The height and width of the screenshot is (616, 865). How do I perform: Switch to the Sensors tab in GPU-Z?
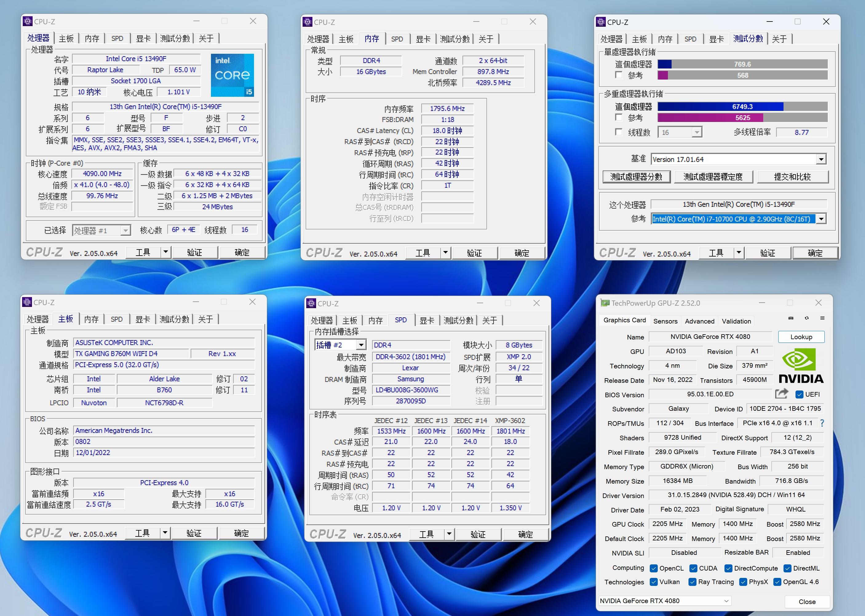(665, 321)
